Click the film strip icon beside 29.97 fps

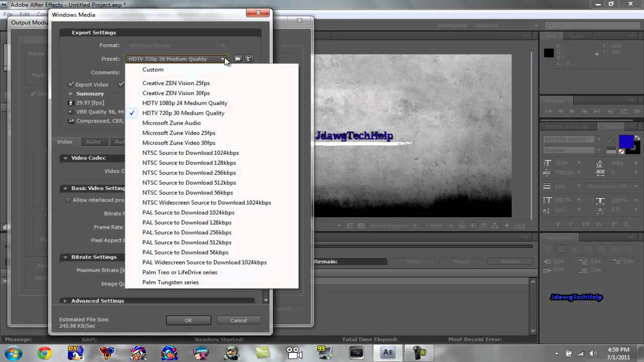(x=71, y=103)
